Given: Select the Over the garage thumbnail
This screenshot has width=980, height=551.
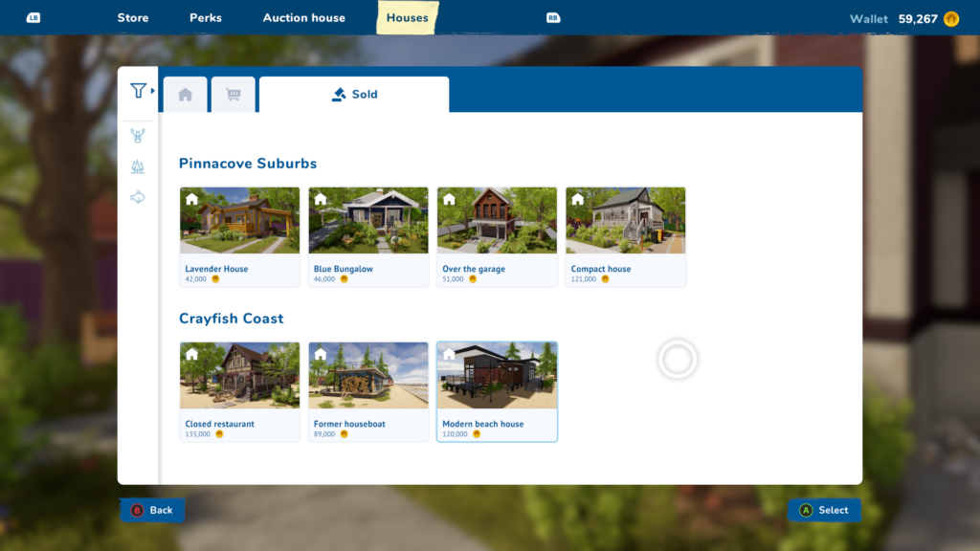Looking at the screenshot, I should 497,221.
